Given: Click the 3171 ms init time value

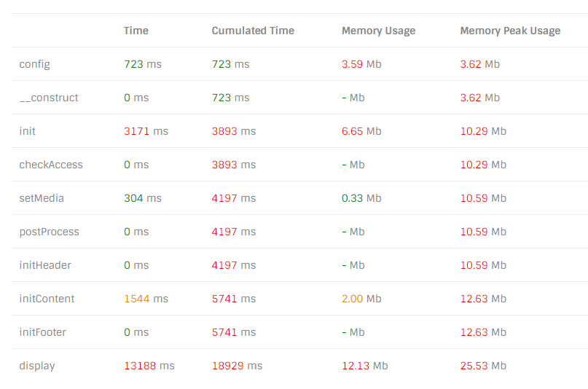Looking at the screenshot, I should (146, 131).
